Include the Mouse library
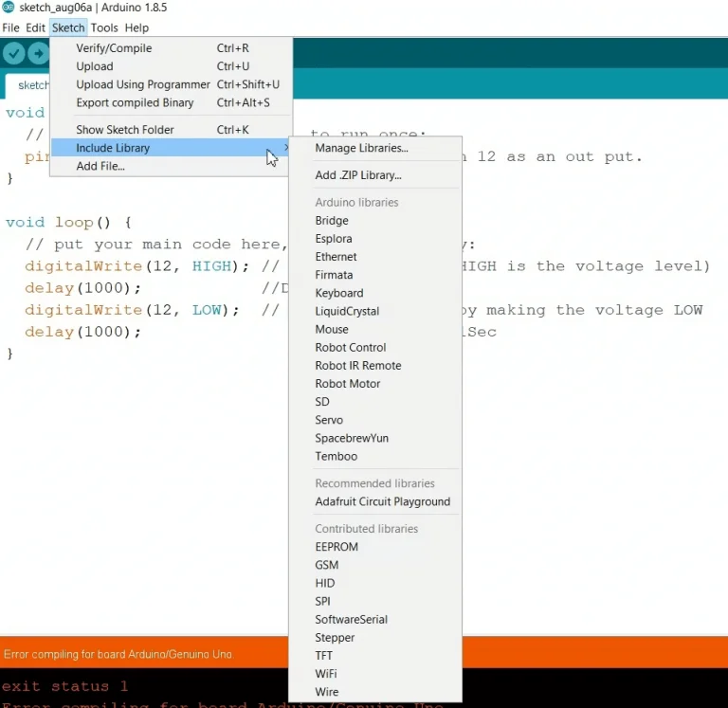 click(x=375, y=329)
